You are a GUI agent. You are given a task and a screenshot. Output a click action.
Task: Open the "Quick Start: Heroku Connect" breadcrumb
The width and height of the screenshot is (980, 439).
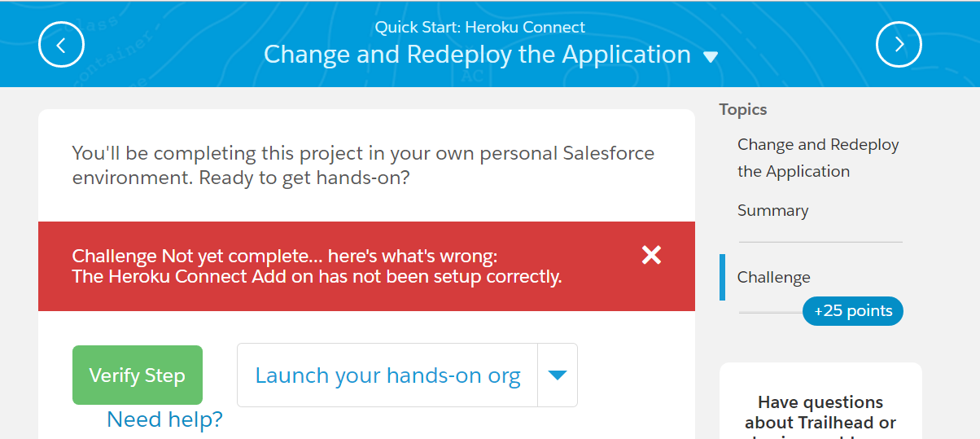pyautogui.click(x=479, y=27)
